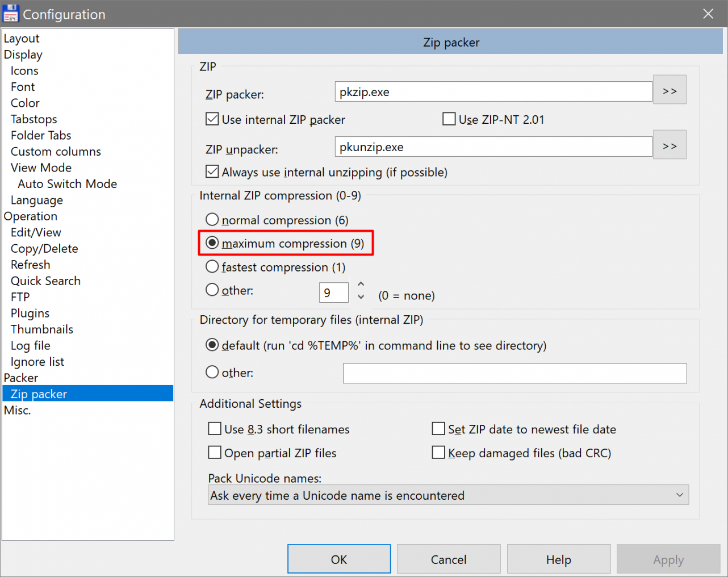Select fastest compression (1) radio button
The height and width of the screenshot is (577, 728).
212,267
